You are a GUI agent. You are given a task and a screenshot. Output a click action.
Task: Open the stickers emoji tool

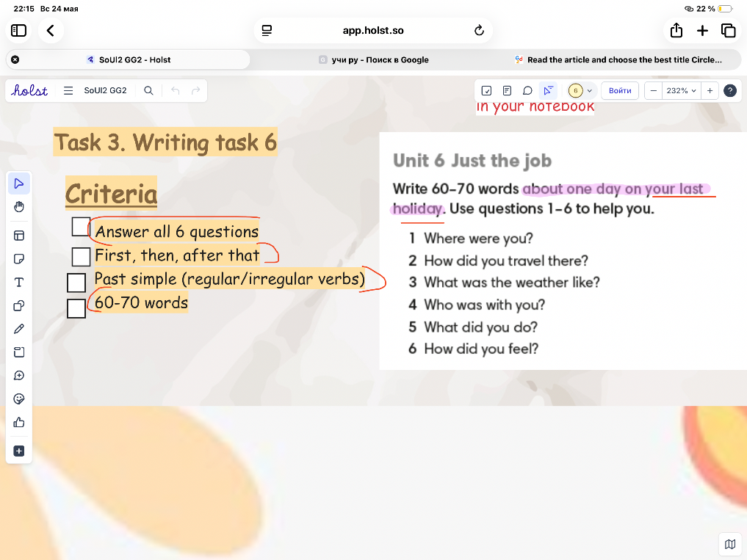pyautogui.click(x=19, y=399)
